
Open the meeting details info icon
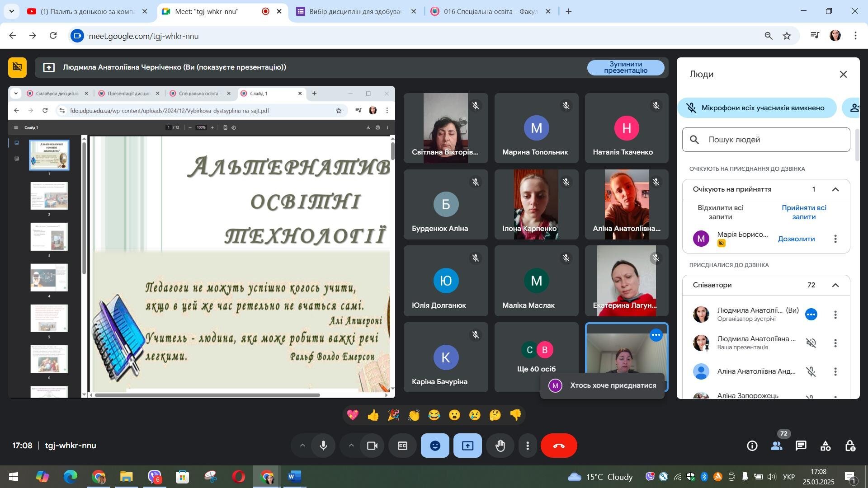click(752, 446)
